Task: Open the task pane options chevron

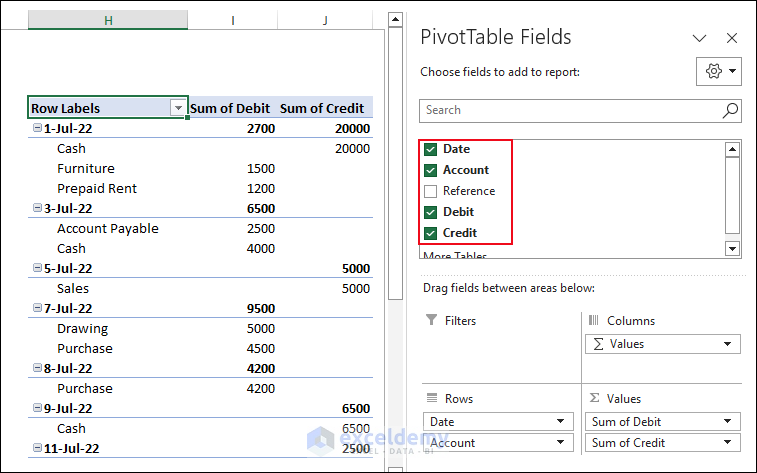Action: coord(700,38)
